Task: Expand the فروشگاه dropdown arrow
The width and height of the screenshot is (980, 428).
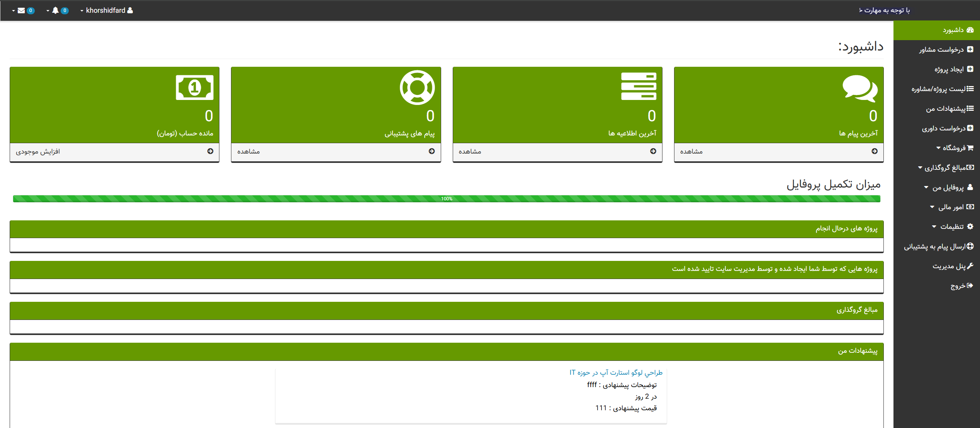Action: 938,148
